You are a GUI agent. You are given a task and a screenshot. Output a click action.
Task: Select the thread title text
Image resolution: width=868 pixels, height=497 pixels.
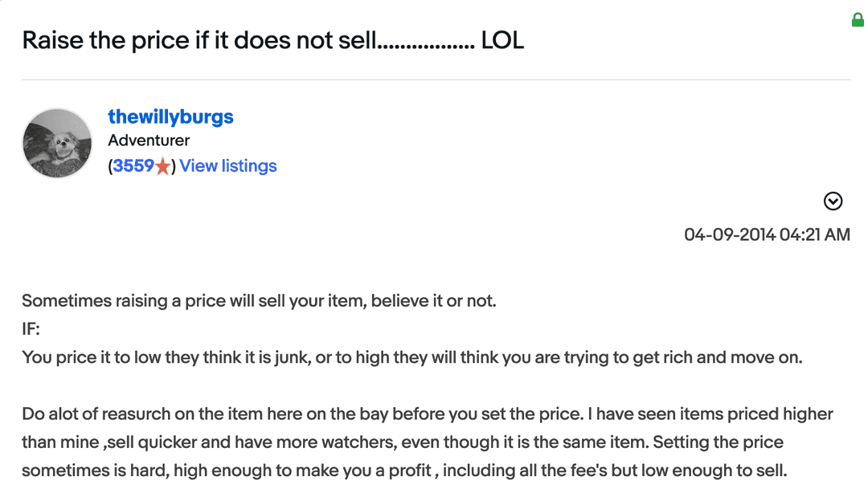click(273, 39)
